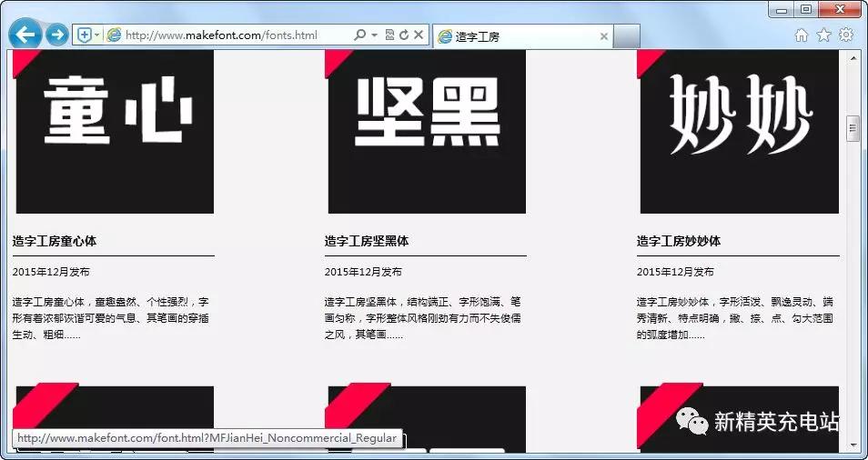The image size is (868, 460).
Task: Open the Tools gear icon
Action: point(846,35)
